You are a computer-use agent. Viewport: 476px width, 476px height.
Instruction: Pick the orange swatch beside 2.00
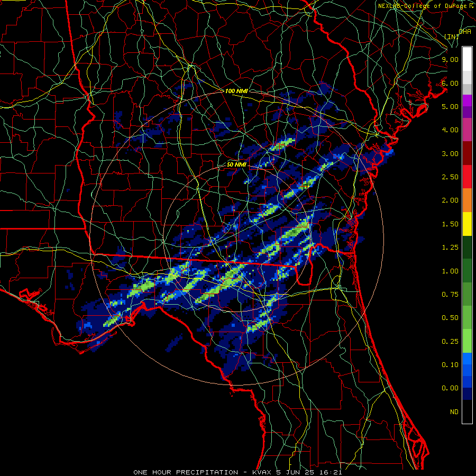click(x=467, y=200)
